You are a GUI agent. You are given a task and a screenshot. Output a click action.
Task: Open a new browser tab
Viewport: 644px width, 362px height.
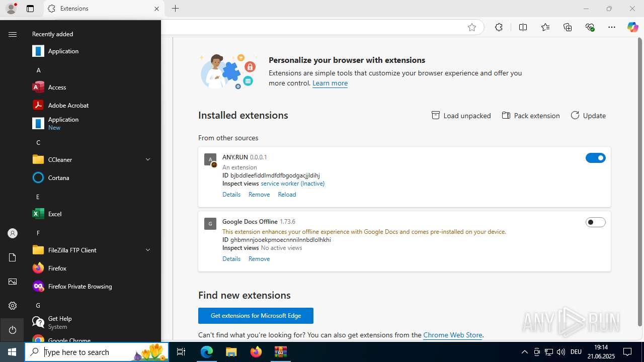(175, 9)
